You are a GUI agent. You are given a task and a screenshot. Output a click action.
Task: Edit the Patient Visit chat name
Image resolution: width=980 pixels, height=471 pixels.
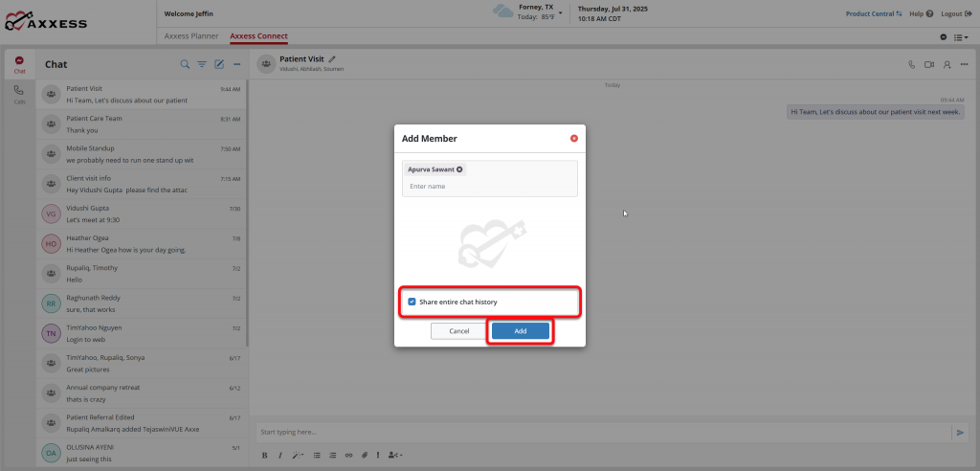tap(332, 59)
